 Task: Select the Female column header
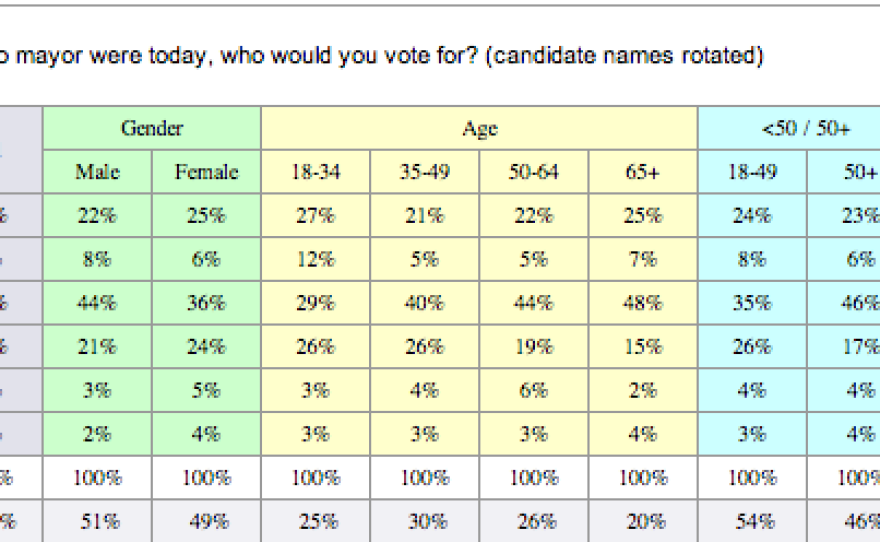(206, 172)
